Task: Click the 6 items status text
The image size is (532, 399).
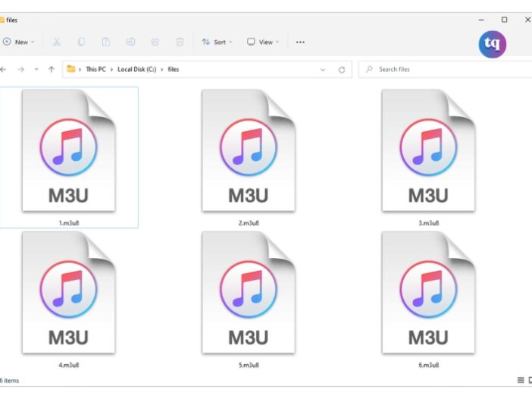Action: click(10, 380)
